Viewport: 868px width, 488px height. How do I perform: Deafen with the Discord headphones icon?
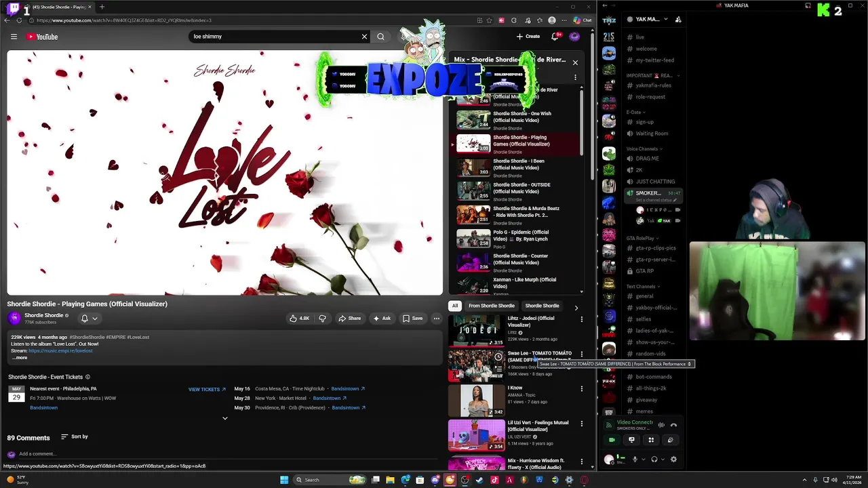pos(654,460)
